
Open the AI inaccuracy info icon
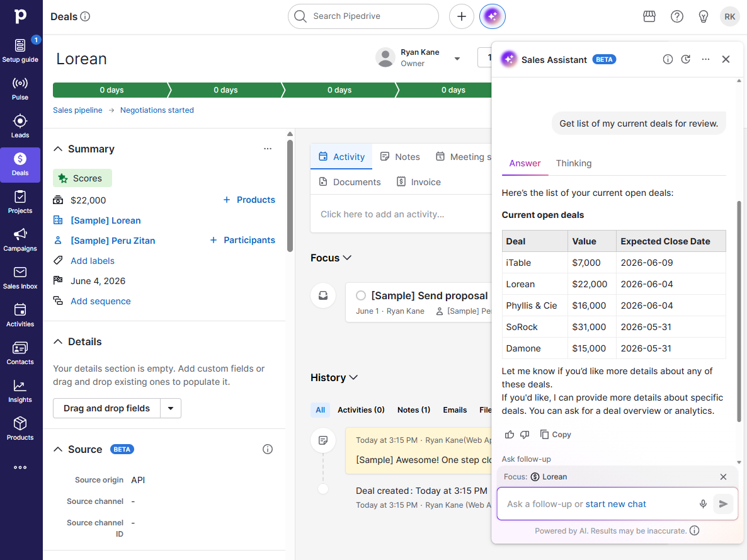(x=694, y=530)
